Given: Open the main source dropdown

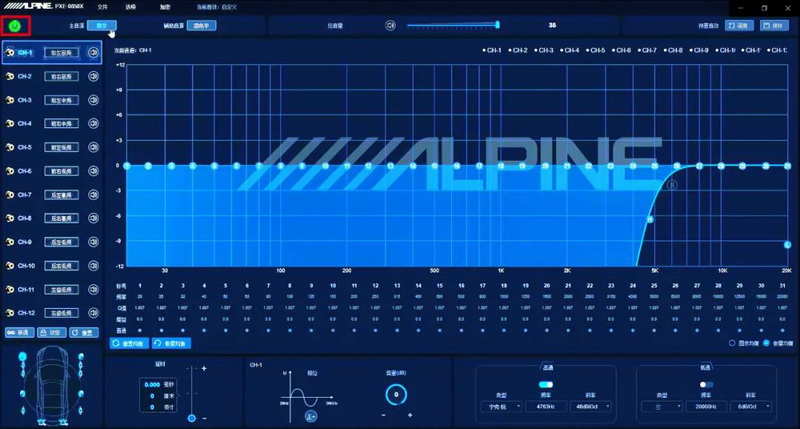Looking at the screenshot, I should coord(102,26).
